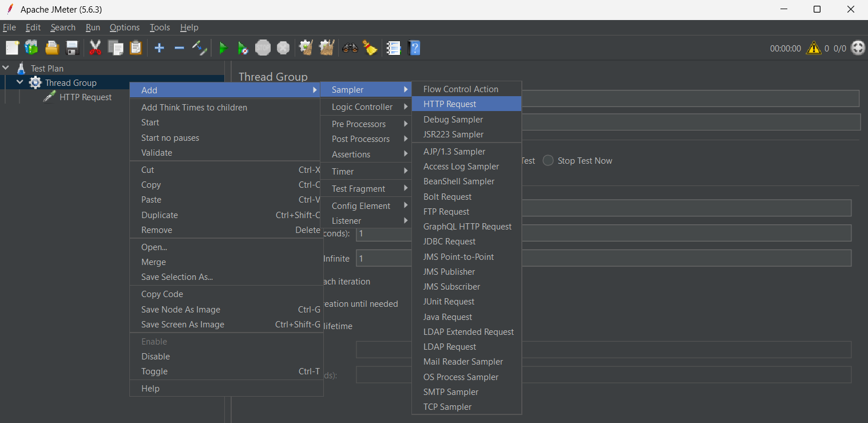Select the Stop Test Now radio button
The width and height of the screenshot is (868, 423).
coord(548,161)
